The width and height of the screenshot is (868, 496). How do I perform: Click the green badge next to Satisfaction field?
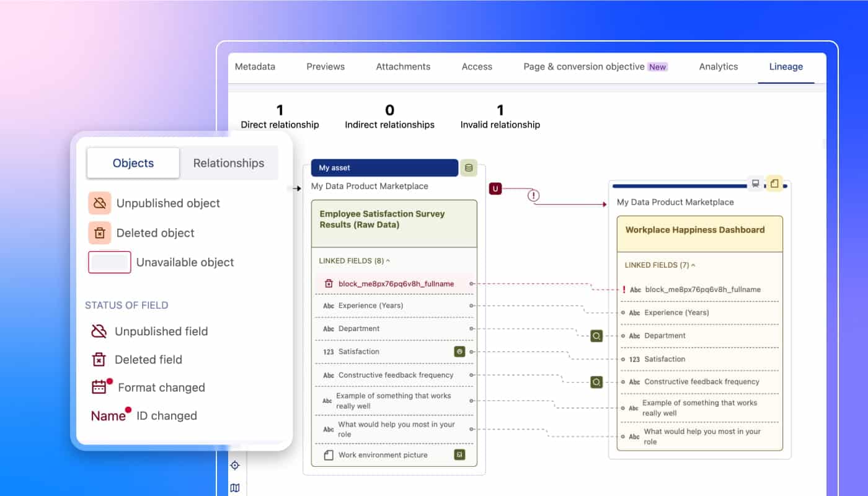(x=459, y=352)
